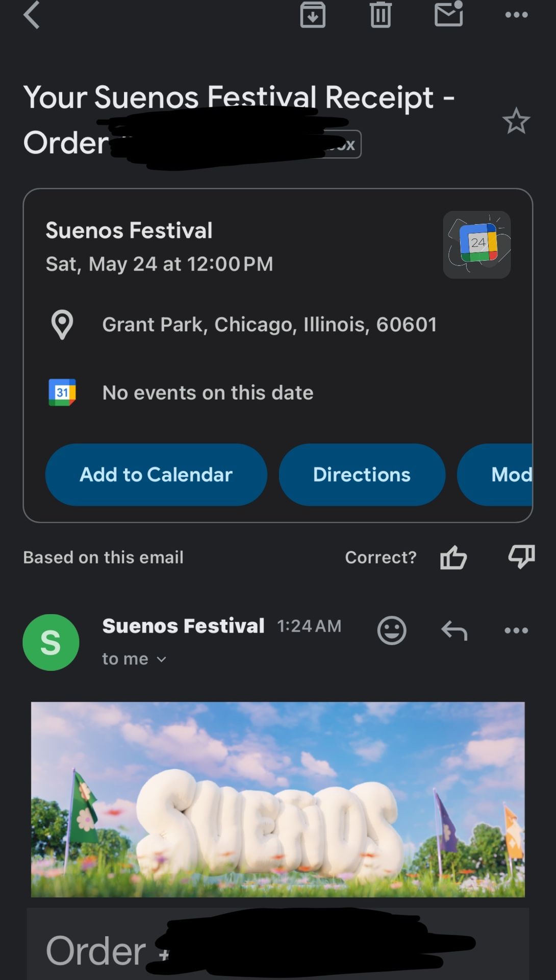Open top-right more options menu
The width and height of the screenshot is (556, 980).
click(x=516, y=15)
